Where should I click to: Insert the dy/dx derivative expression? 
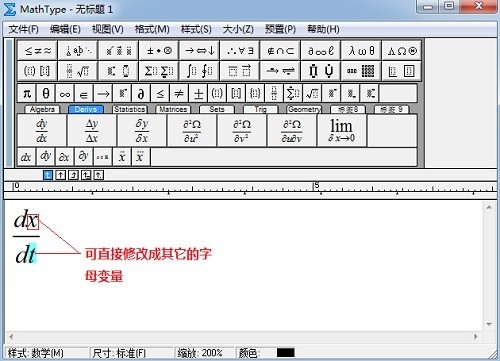click(42, 130)
